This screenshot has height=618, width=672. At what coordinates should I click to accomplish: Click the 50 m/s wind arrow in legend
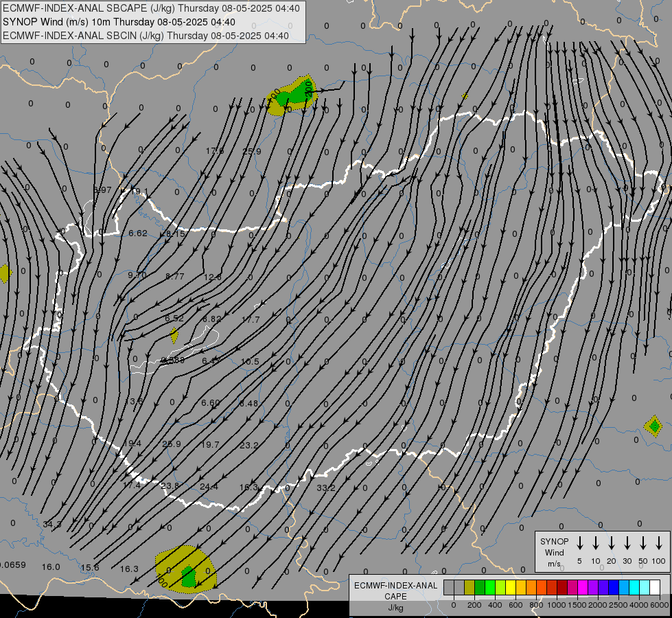click(643, 543)
